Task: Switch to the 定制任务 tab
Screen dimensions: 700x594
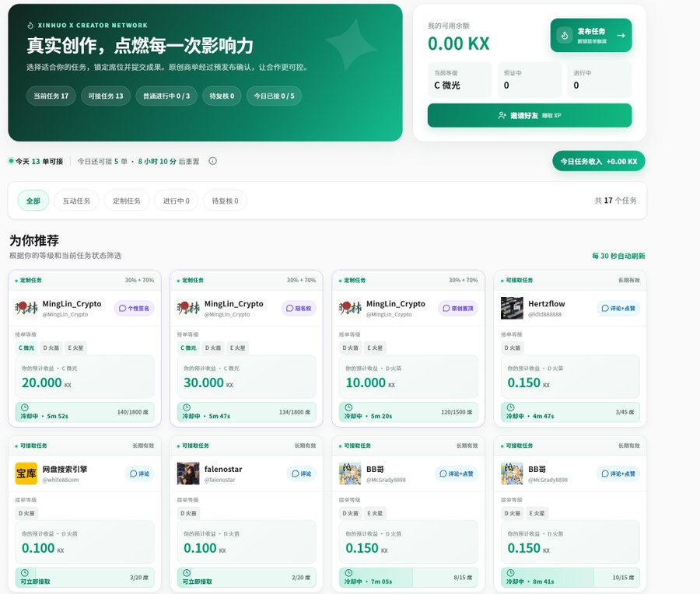Action: pos(127,201)
